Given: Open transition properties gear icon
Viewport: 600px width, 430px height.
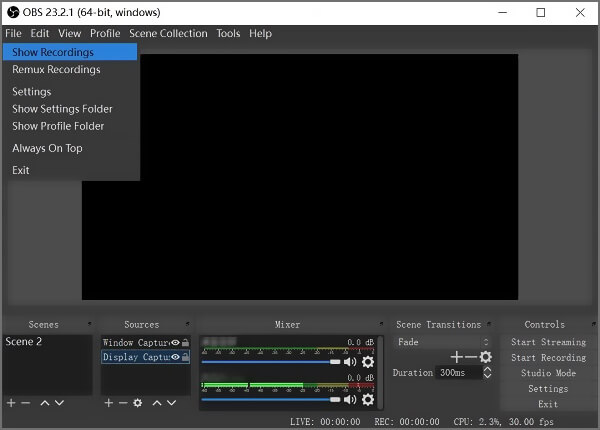Looking at the screenshot, I should [486, 357].
